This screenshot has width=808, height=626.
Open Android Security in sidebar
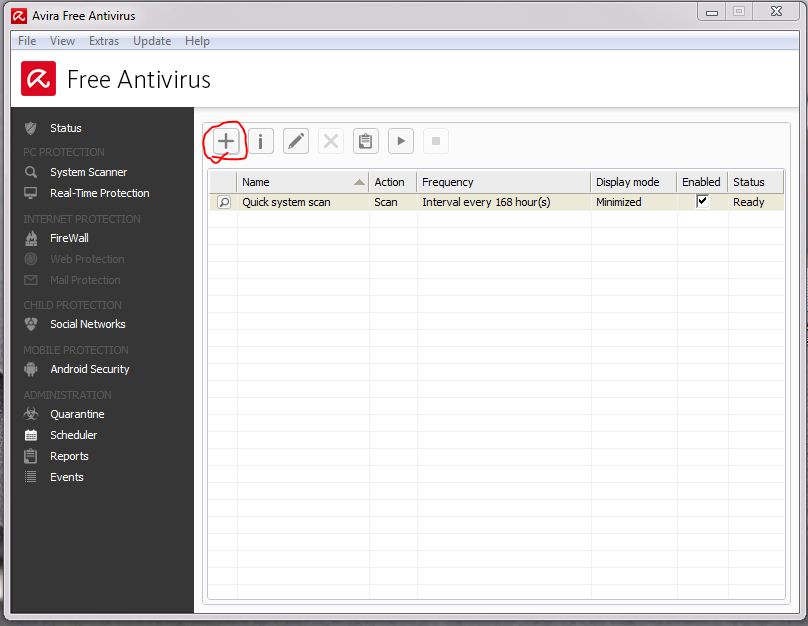[x=89, y=369]
